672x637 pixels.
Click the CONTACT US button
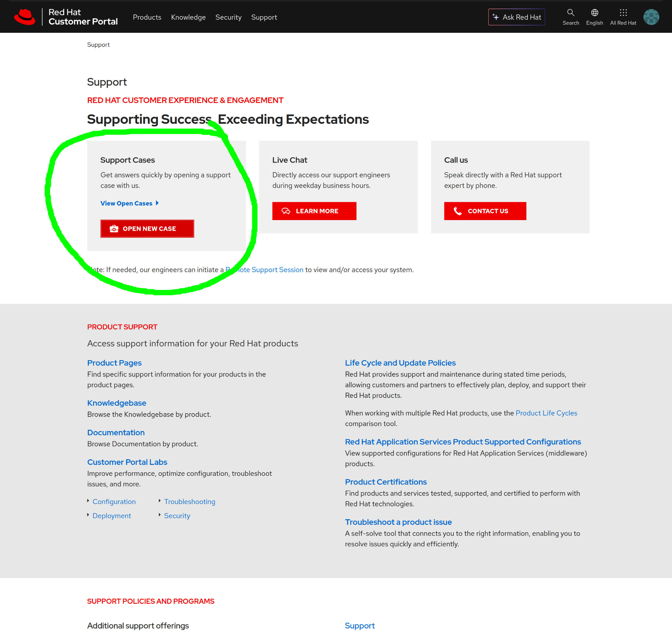pyautogui.click(x=485, y=211)
